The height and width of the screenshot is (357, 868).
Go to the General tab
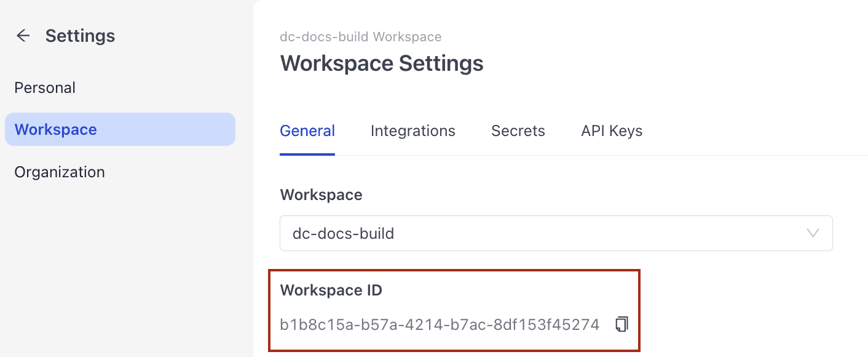tap(307, 130)
